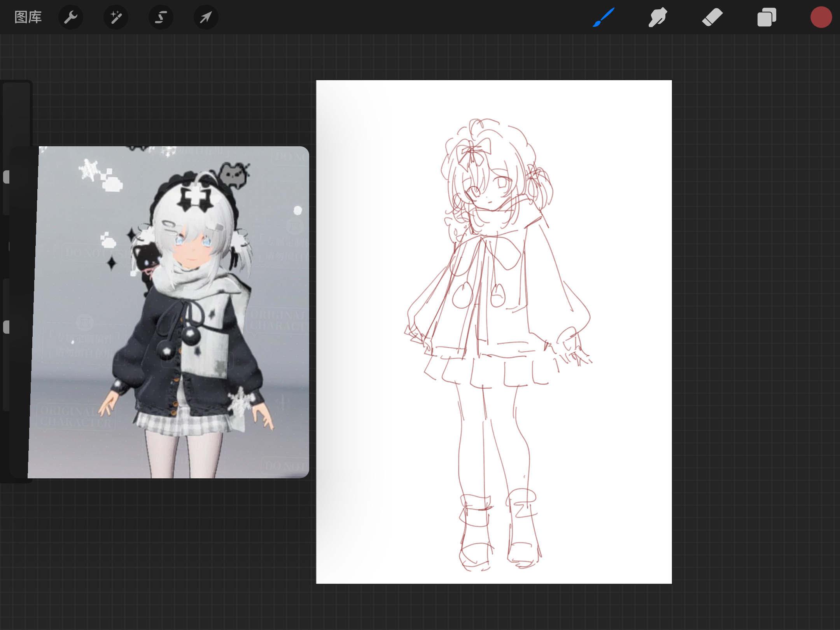This screenshot has width=840, height=630.
Task: Open the Layers panel
Action: tap(766, 17)
